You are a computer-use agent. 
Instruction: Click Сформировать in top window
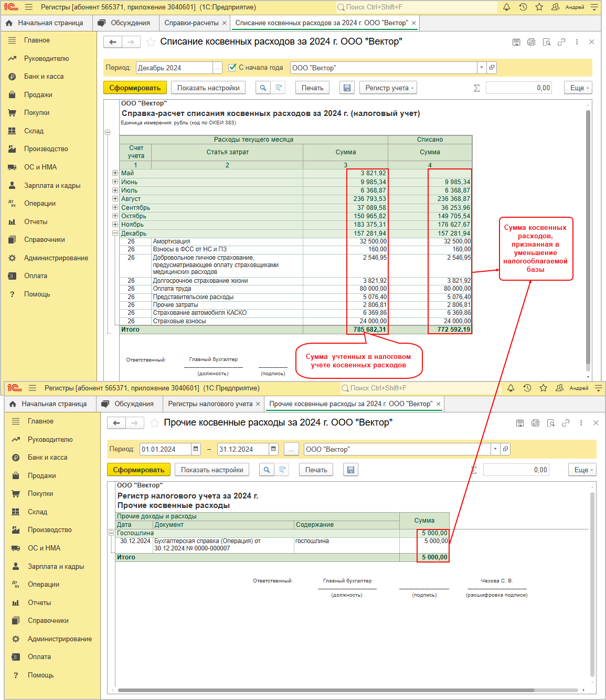point(135,88)
